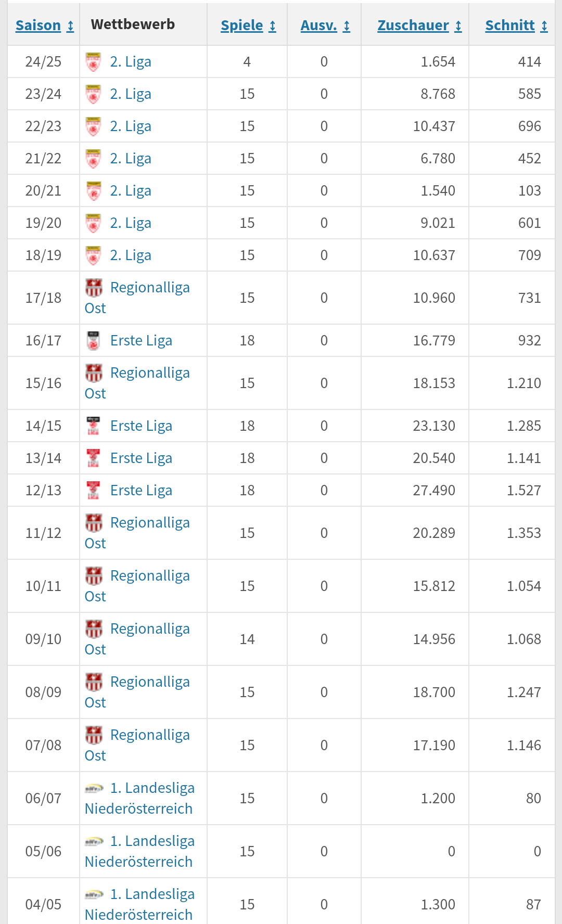Click the Regionalliga Ost crest for 17/18
Image resolution: width=562 pixels, height=924 pixels.
[94, 288]
